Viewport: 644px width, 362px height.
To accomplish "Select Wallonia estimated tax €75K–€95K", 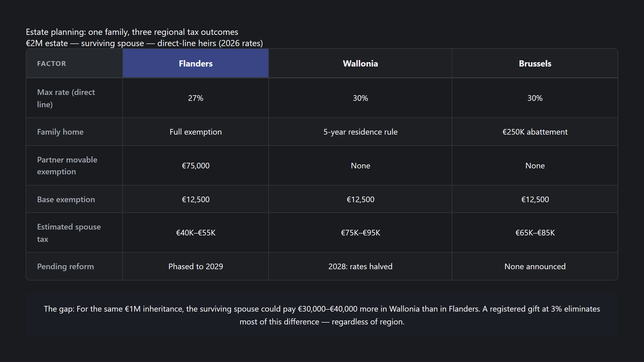I will click(360, 233).
